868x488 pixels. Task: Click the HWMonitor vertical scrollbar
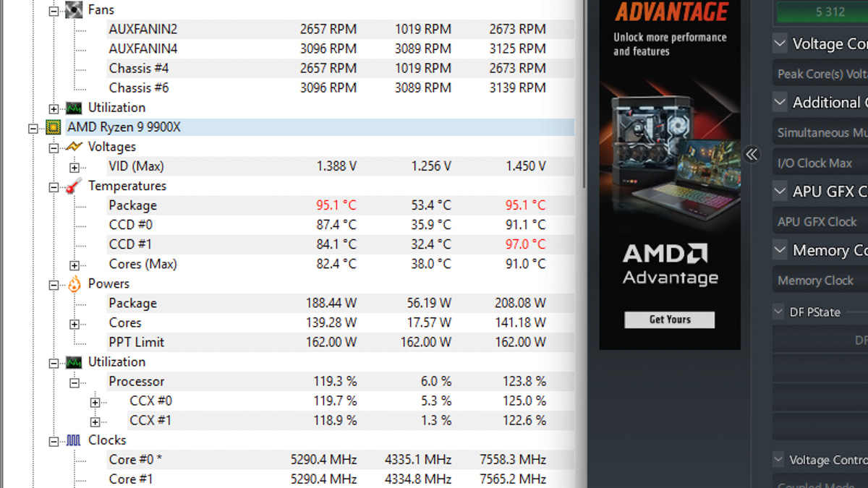click(585, 94)
